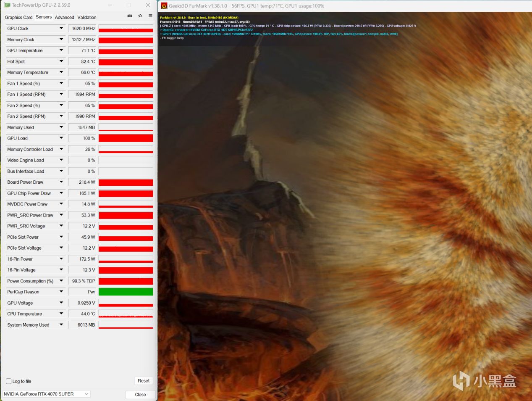Viewport: 532px width, 401px height.
Task: Click the Close button in GPU-Z
Action: (140, 394)
